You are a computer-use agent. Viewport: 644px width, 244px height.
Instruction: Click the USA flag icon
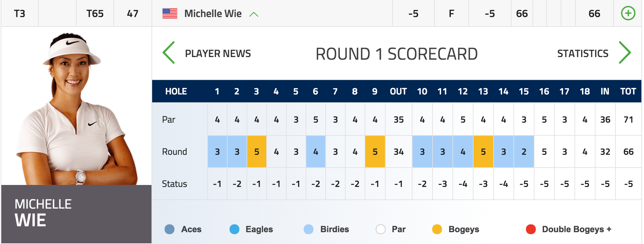170,13
